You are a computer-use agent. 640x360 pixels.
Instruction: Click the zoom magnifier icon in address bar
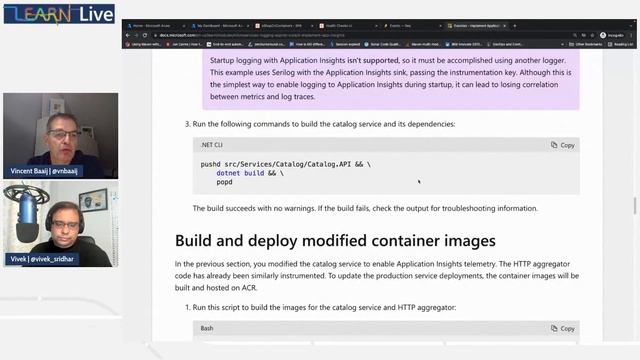(575, 36)
